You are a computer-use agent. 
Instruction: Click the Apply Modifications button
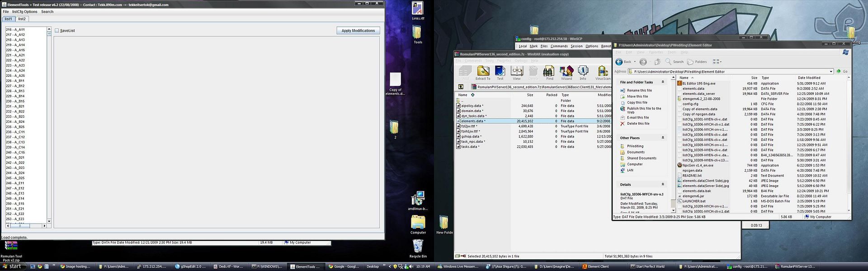point(358,31)
